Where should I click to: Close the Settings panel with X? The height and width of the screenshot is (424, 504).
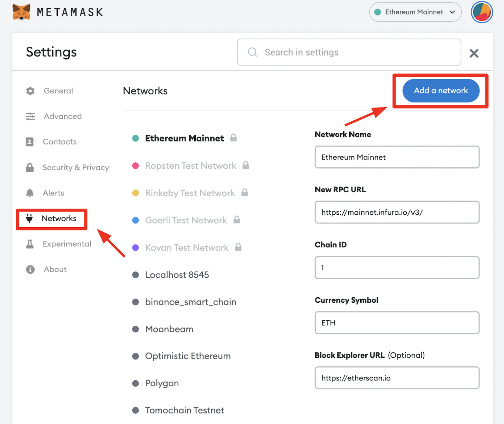pyautogui.click(x=474, y=53)
